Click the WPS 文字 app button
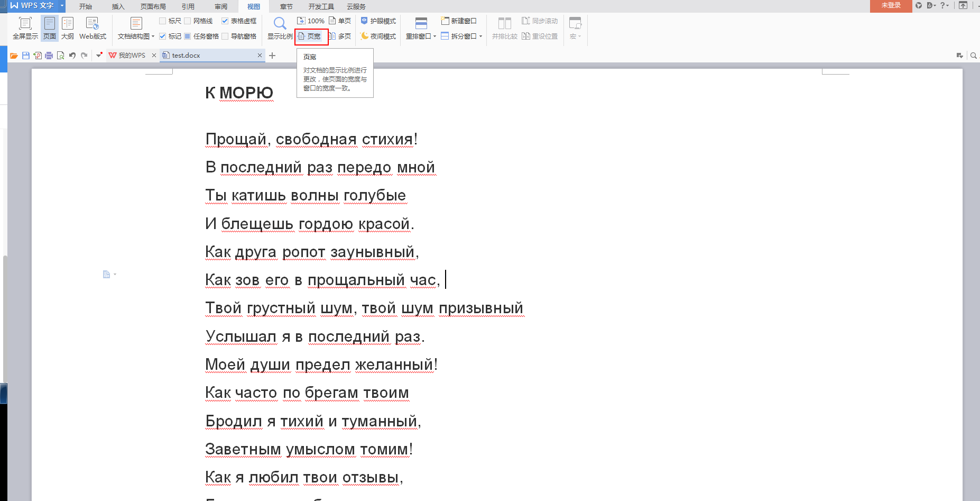 [32, 5]
